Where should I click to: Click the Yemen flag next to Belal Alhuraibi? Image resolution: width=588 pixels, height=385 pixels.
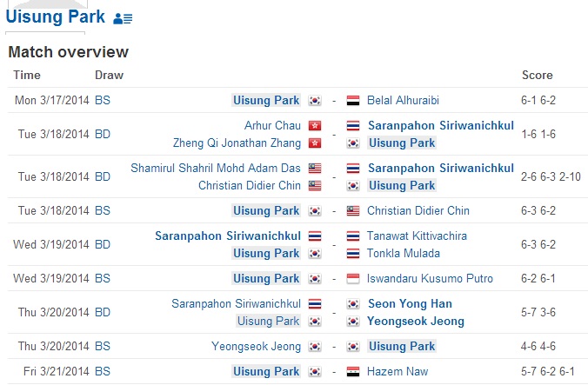353,100
